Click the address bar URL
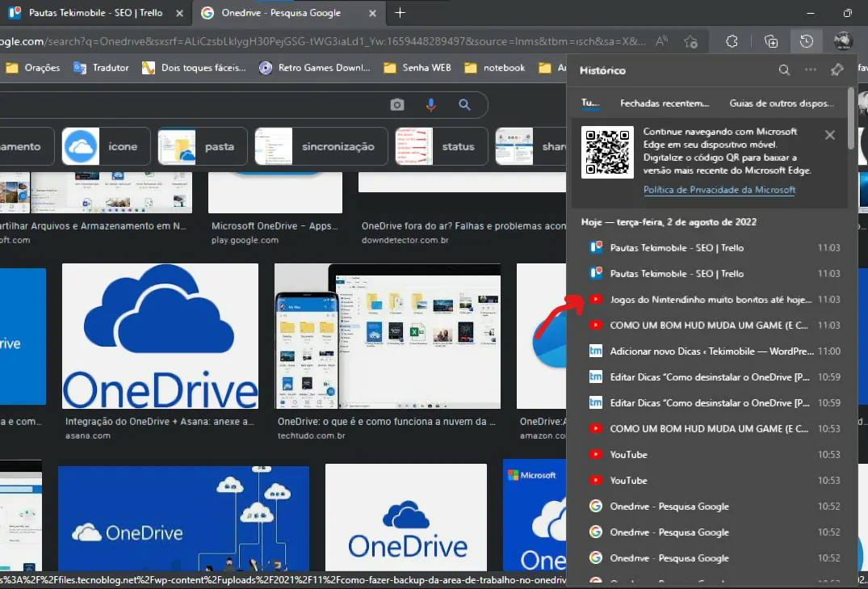Image resolution: width=868 pixels, height=589 pixels. point(323,41)
